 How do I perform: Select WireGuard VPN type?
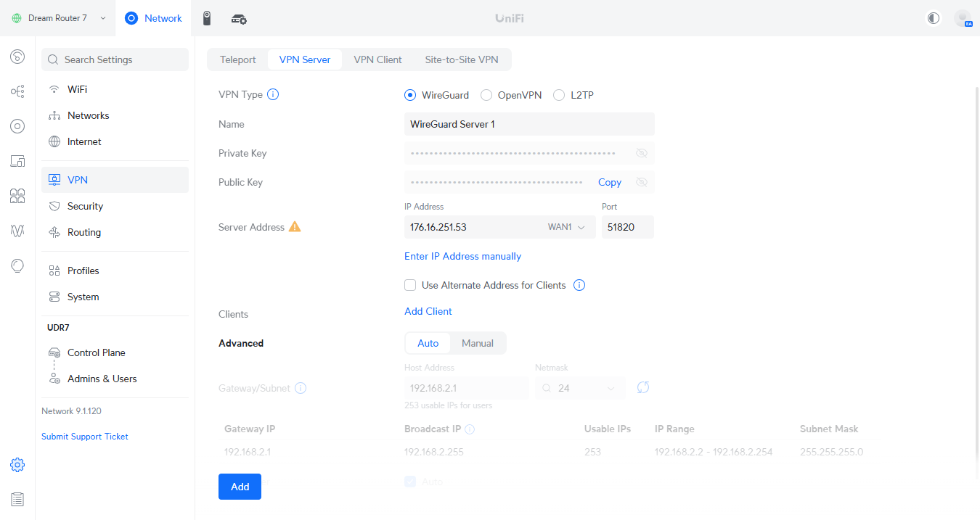pos(410,95)
